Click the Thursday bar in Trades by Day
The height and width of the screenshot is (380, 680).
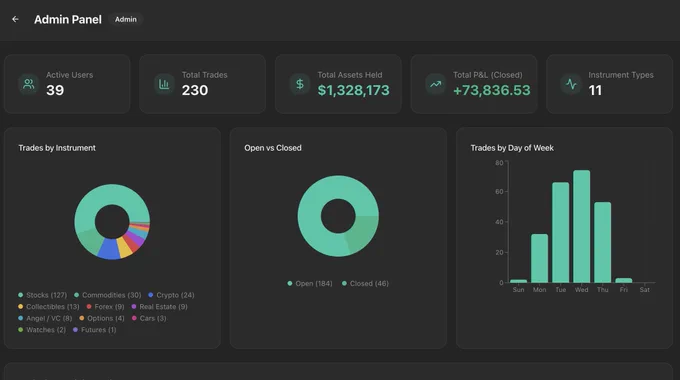[x=603, y=242]
